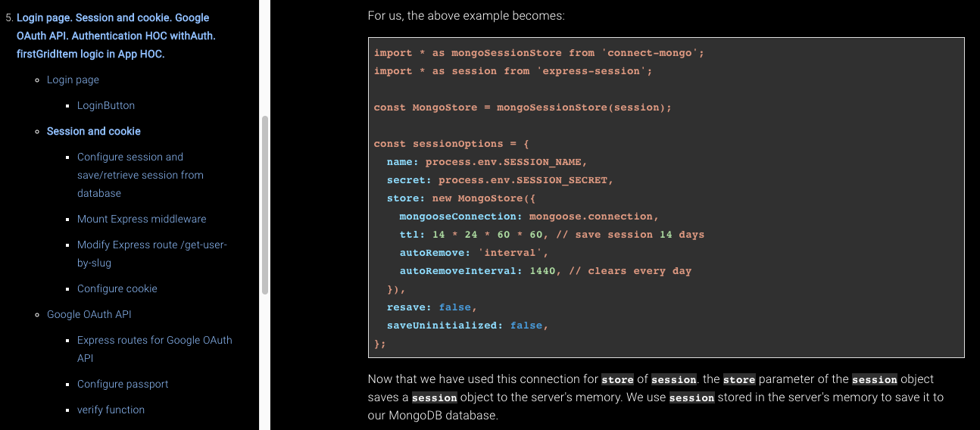Click the sidebar vertical scrollbar thumb

[x=265, y=205]
